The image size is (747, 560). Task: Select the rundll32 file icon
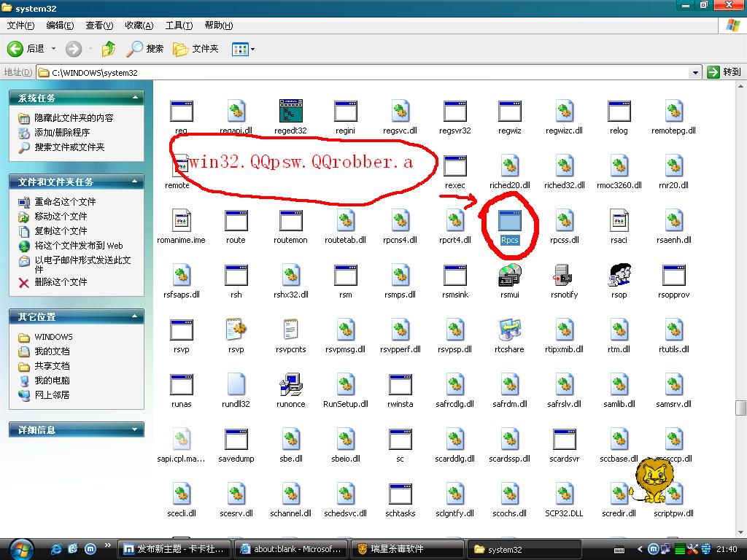(x=236, y=385)
